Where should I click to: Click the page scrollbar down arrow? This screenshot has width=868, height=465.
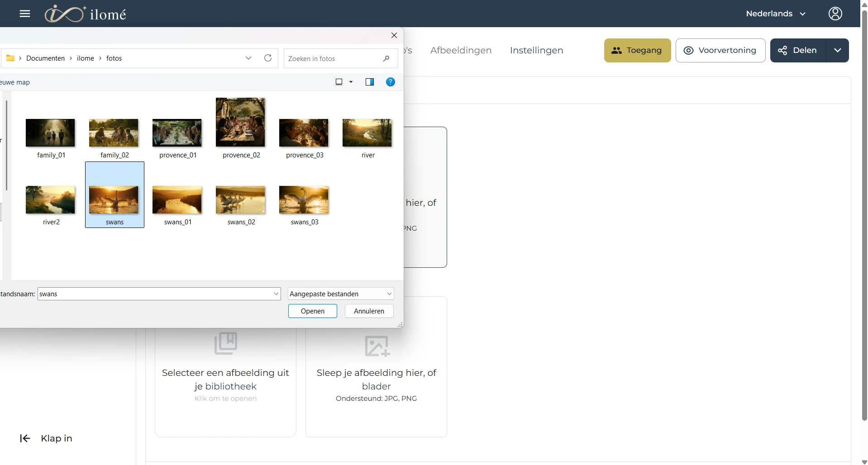coord(864,462)
